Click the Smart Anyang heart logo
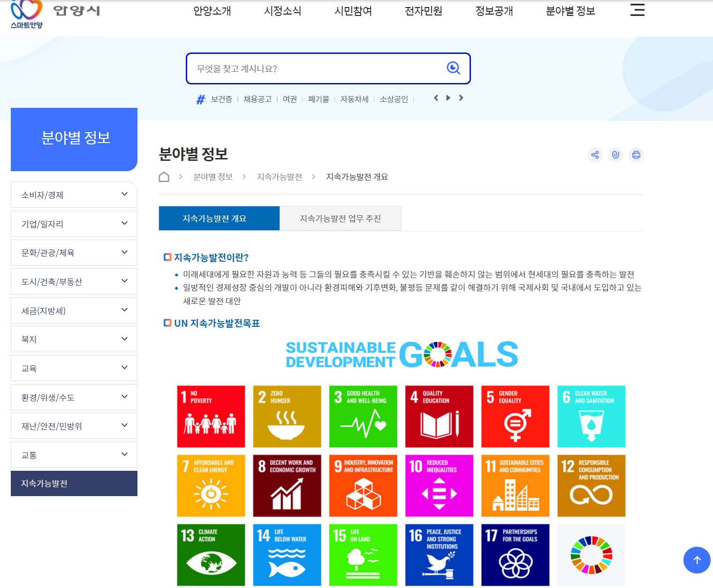The width and height of the screenshot is (713, 588). [26, 14]
